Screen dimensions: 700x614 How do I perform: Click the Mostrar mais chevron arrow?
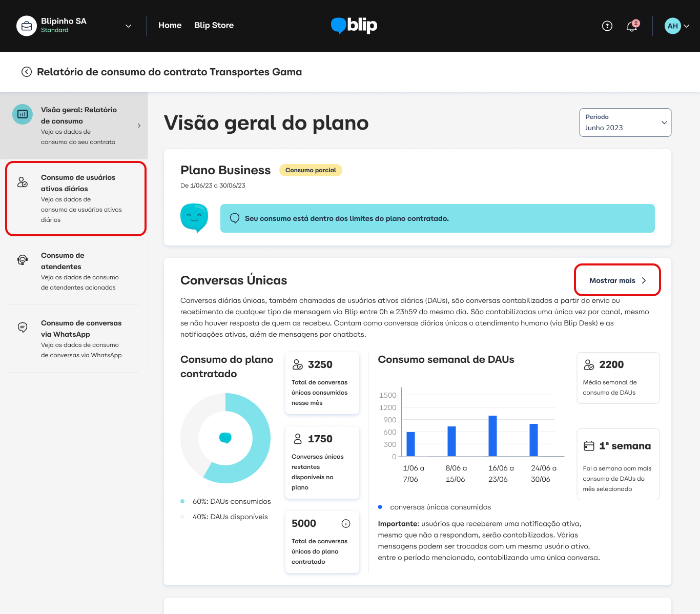[644, 280]
